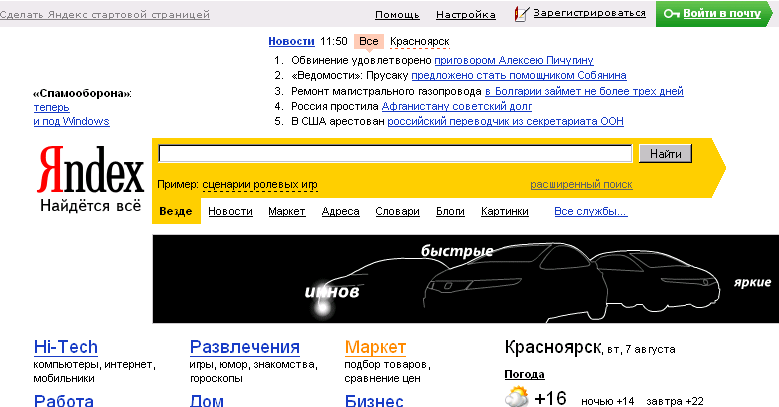Viewport: 779px width, 407px height.
Task: Open Hi-Tech category link
Action: click(66, 347)
